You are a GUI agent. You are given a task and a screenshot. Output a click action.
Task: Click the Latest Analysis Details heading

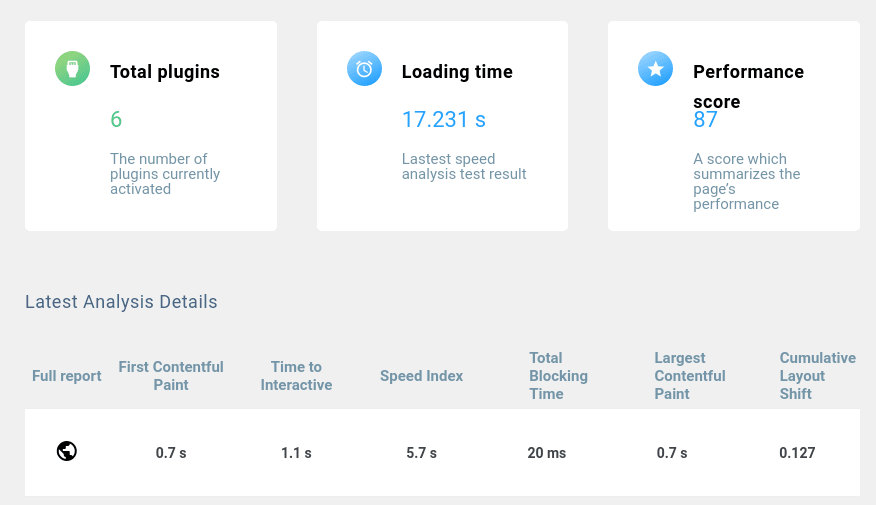pos(121,302)
